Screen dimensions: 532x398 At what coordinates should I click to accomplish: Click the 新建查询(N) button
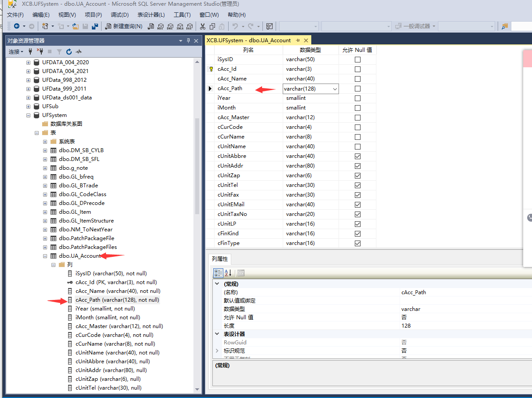tap(124, 26)
